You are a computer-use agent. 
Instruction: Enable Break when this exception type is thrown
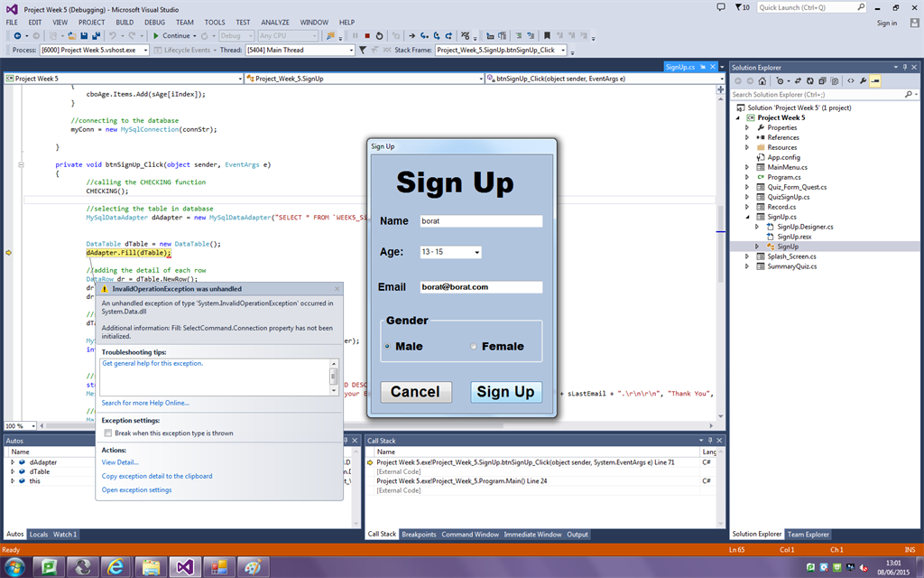(x=108, y=433)
